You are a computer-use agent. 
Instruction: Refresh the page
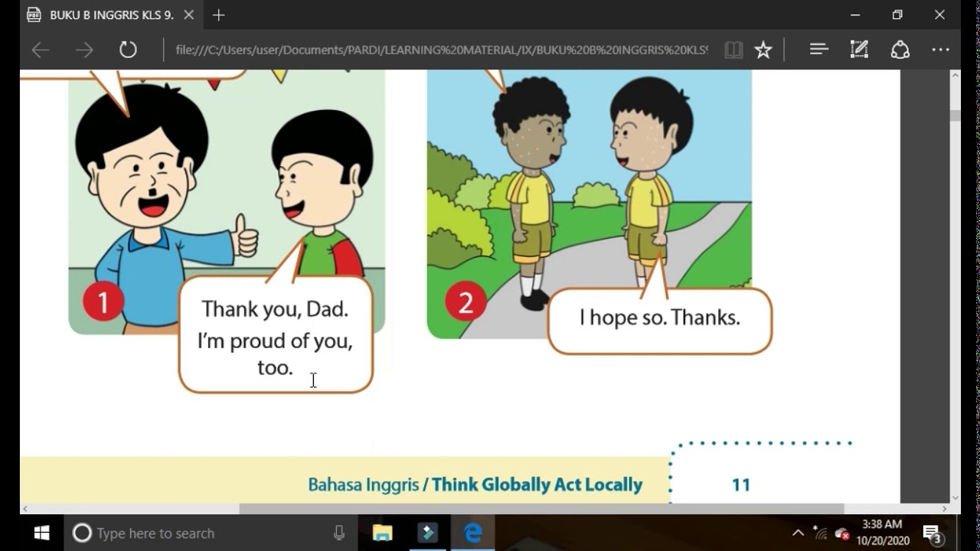[128, 51]
